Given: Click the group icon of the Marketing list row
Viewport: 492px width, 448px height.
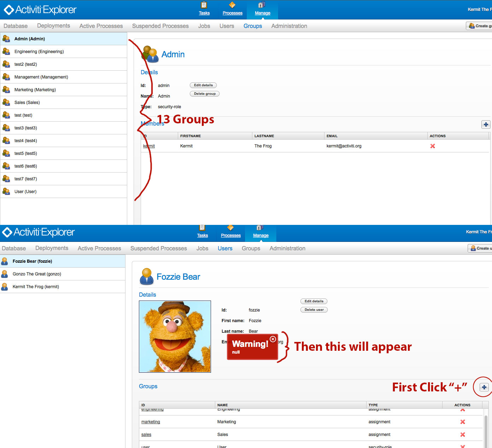Looking at the screenshot, I should pos(6,90).
